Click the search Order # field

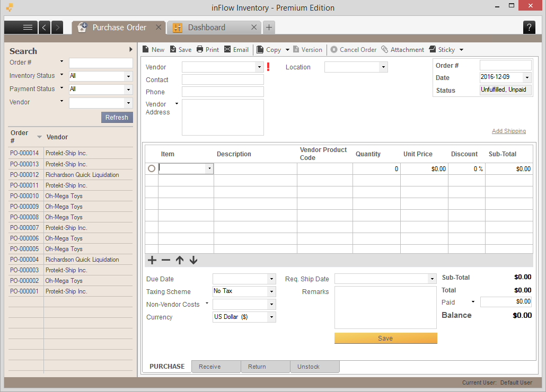pyautogui.click(x=101, y=63)
